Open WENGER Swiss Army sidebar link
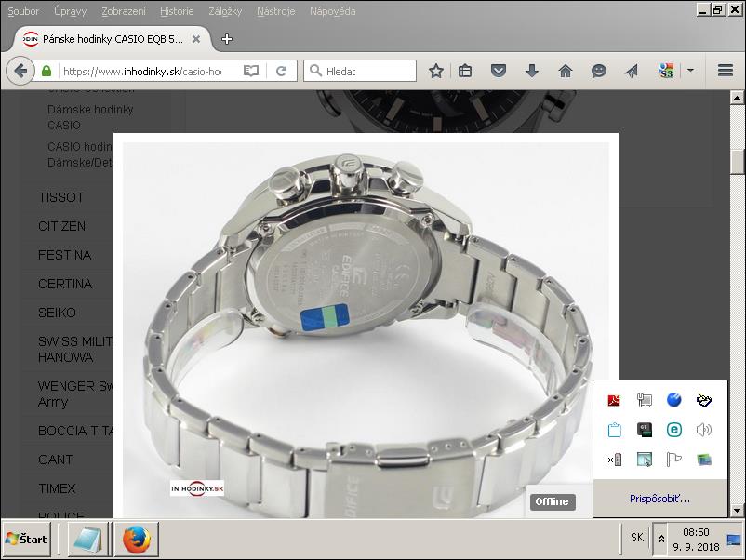The height and width of the screenshot is (560, 746). coord(75,393)
